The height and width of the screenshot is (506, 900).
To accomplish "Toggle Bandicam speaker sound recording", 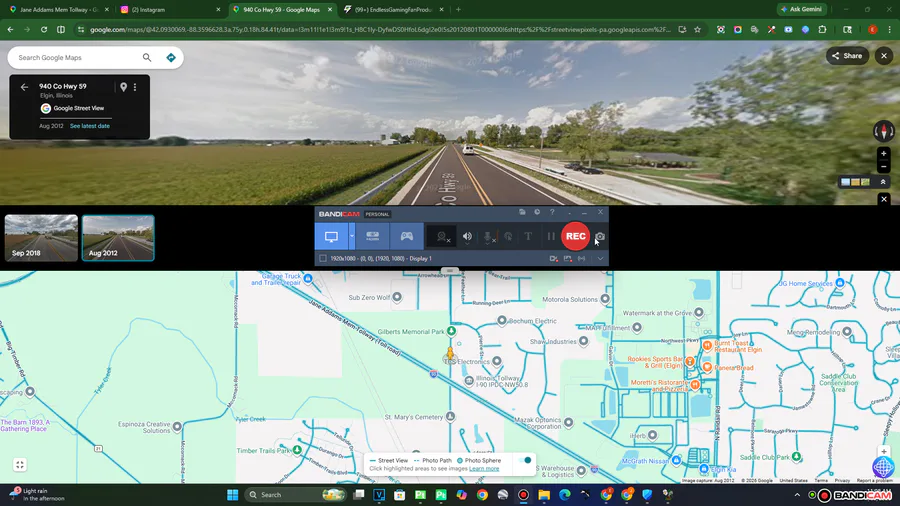I will click(467, 236).
